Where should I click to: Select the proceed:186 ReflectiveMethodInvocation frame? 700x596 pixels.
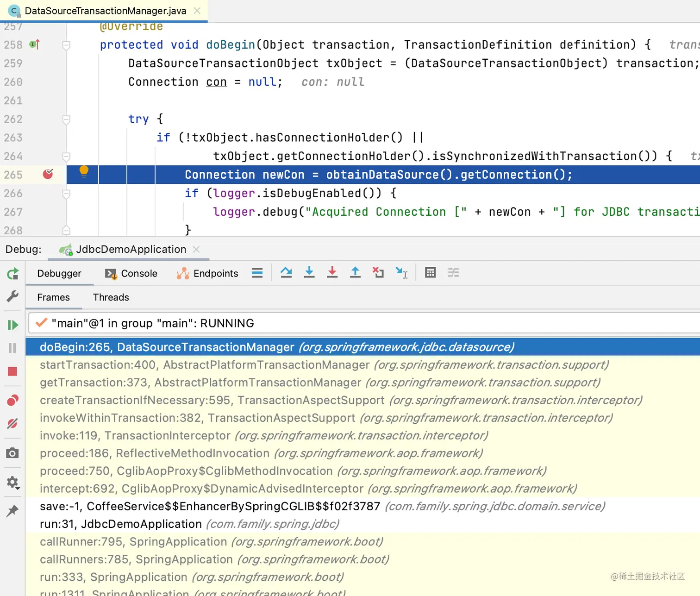(x=362, y=453)
